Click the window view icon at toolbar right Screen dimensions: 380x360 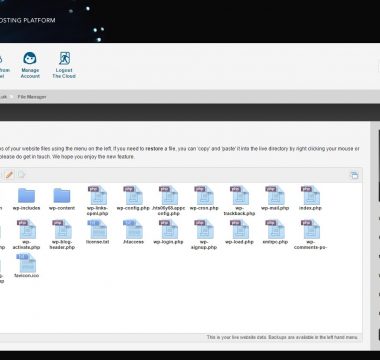354,175
